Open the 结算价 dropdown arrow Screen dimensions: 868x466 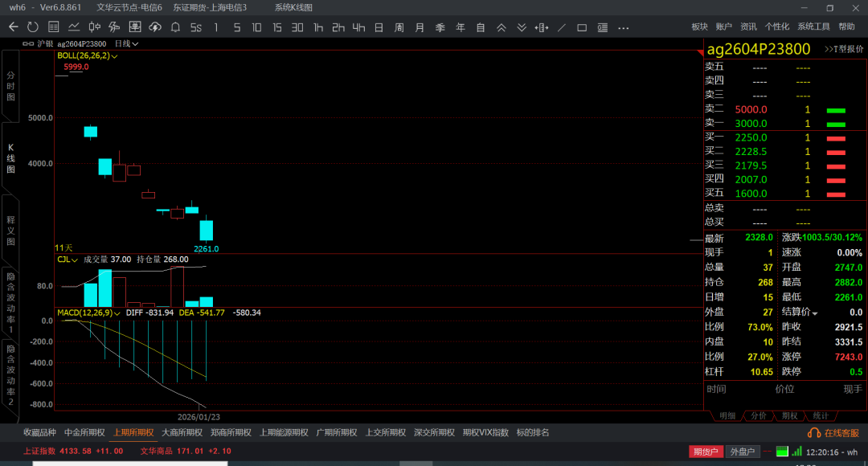coord(815,313)
